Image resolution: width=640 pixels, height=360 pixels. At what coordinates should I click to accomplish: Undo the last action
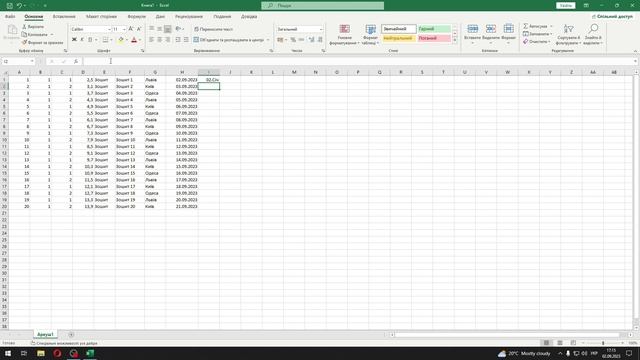[x=19, y=6]
